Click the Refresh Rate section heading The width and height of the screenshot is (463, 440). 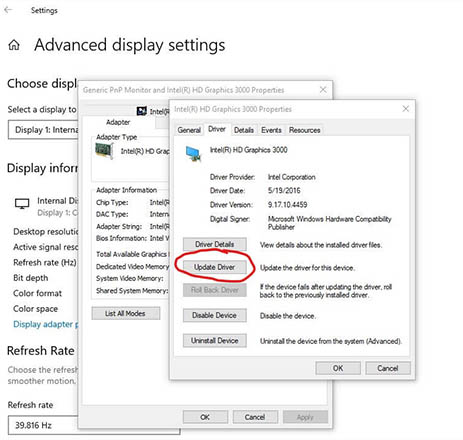(x=41, y=351)
